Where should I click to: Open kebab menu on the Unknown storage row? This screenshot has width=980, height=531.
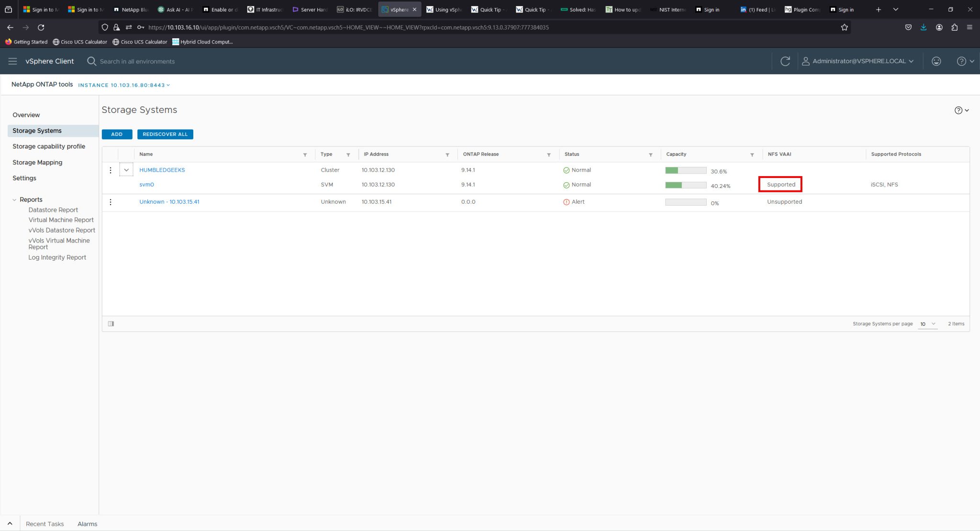pos(111,201)
